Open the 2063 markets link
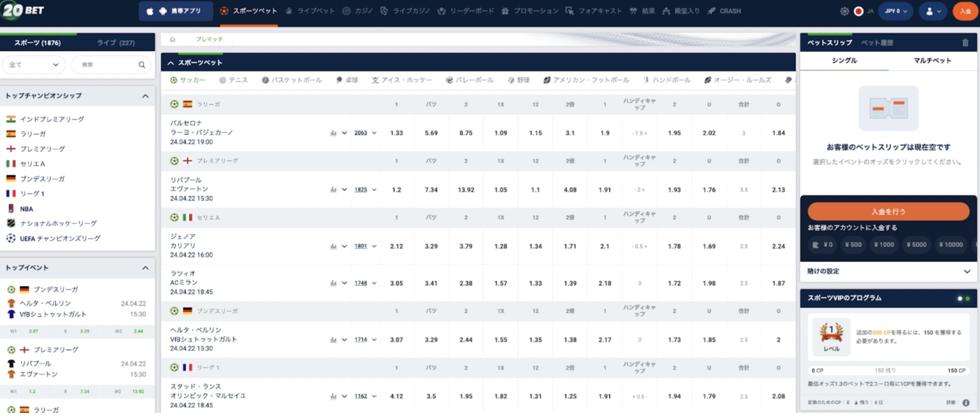This screenshot has height=419, width=980. 361,133
